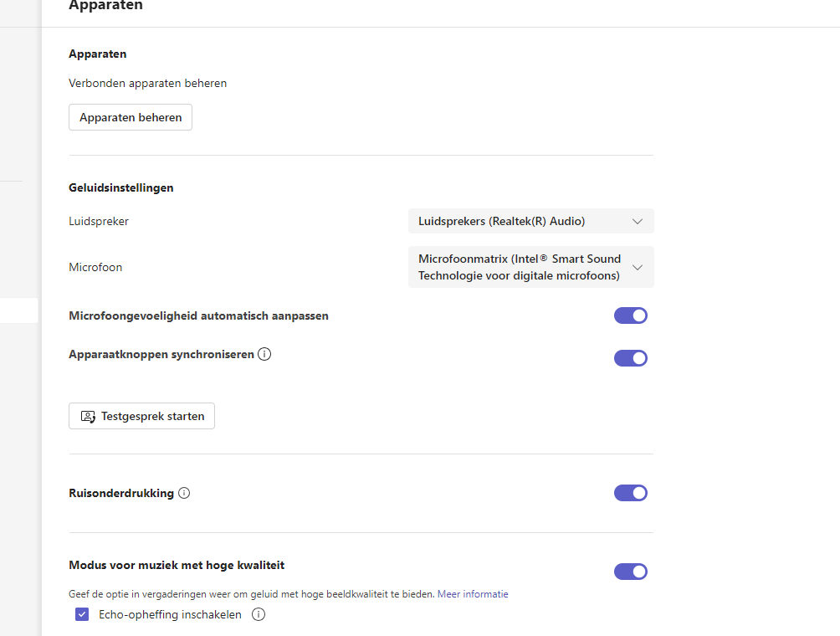Screen dimensions: 840x636
Task: Click the chevron arrow of Luidspreker selector
Action: [x=638, y=222]
